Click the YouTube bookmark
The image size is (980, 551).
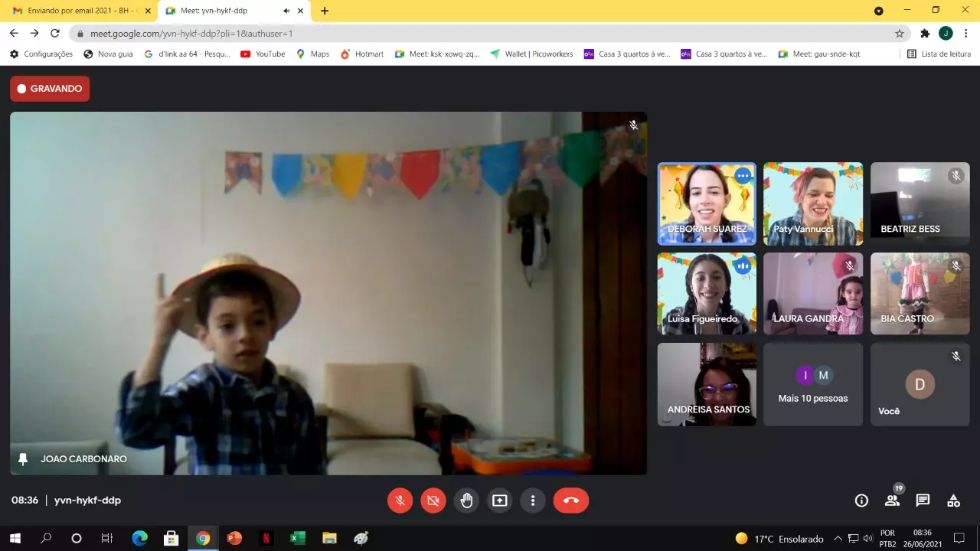click(x=263, y=54)
